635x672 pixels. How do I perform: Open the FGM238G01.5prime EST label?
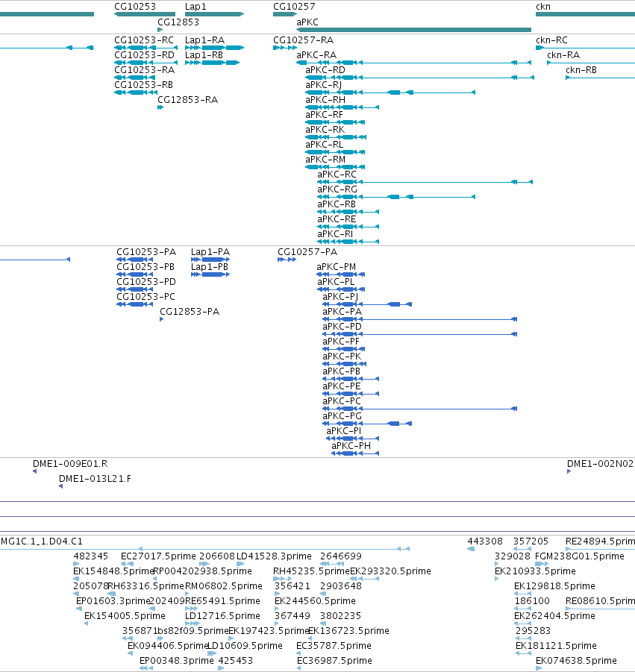coord(580,556)
